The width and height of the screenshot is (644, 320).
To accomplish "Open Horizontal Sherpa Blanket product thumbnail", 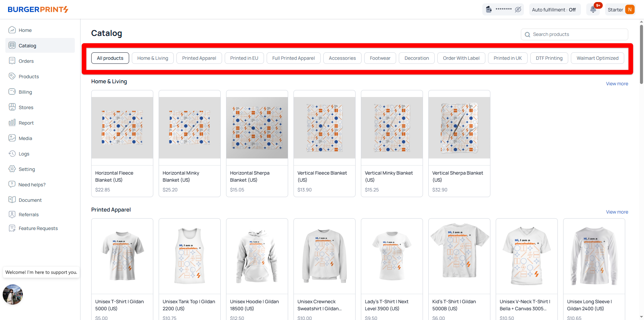I will click(x=257, y=128).
